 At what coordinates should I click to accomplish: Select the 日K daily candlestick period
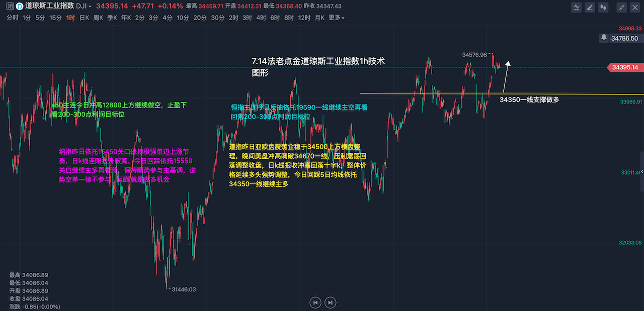pyautogui.click(x=84, y=18)
